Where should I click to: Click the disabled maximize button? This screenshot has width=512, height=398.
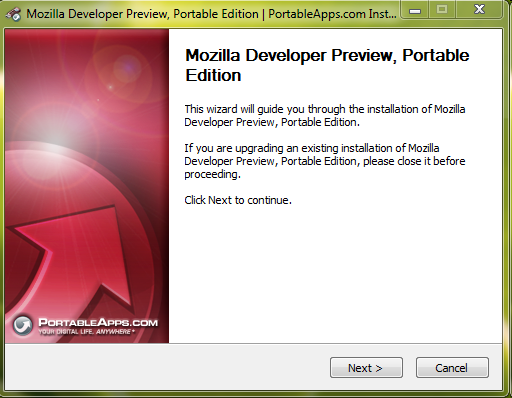pos(442,10)
